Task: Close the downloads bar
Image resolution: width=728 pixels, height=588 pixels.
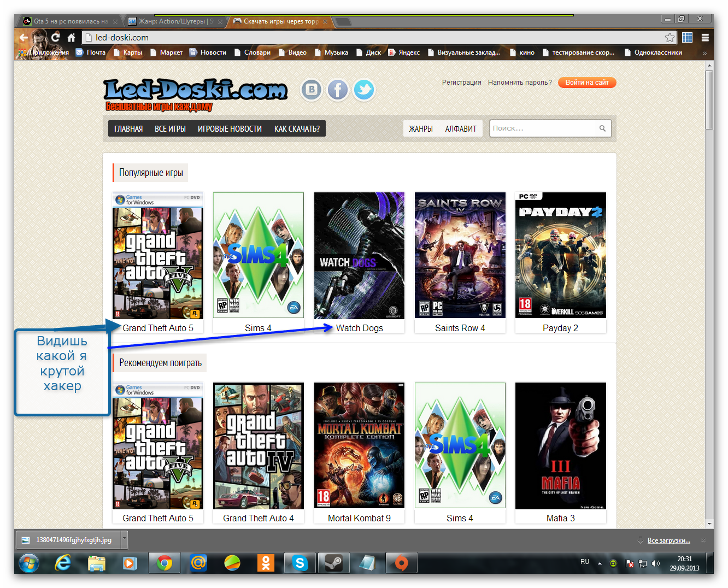Action: pyautogui.click(x=703, y=540)
